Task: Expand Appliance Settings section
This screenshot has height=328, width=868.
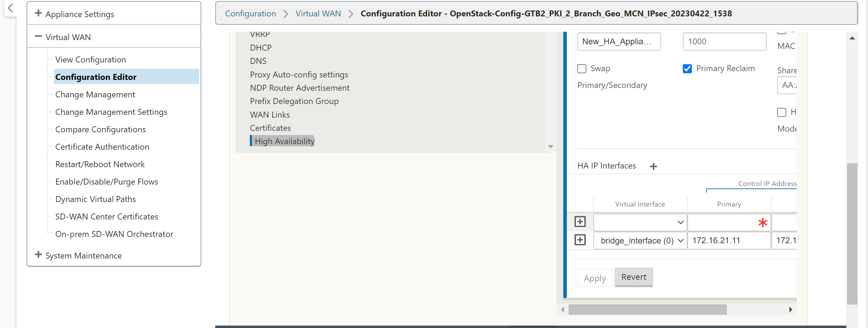Action: point(38,13)
